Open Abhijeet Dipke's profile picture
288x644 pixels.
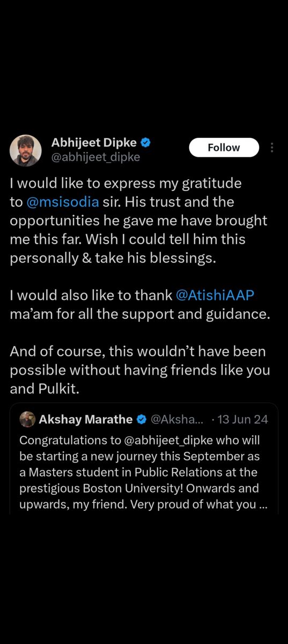click(26, 150)
